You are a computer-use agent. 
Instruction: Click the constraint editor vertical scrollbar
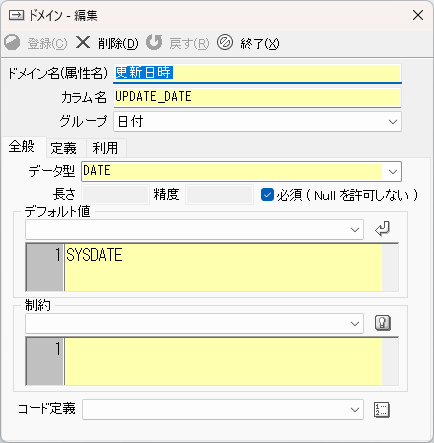[390, 362]
